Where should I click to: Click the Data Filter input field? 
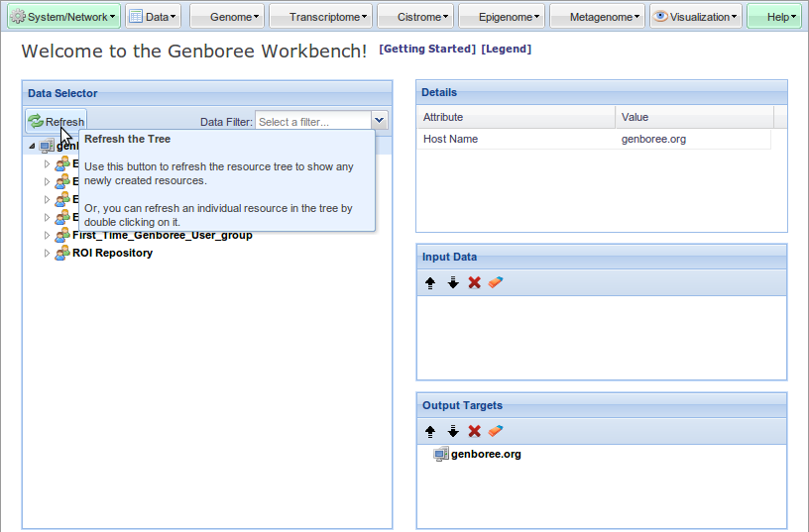pyautogui.click(x=312, y=121)
